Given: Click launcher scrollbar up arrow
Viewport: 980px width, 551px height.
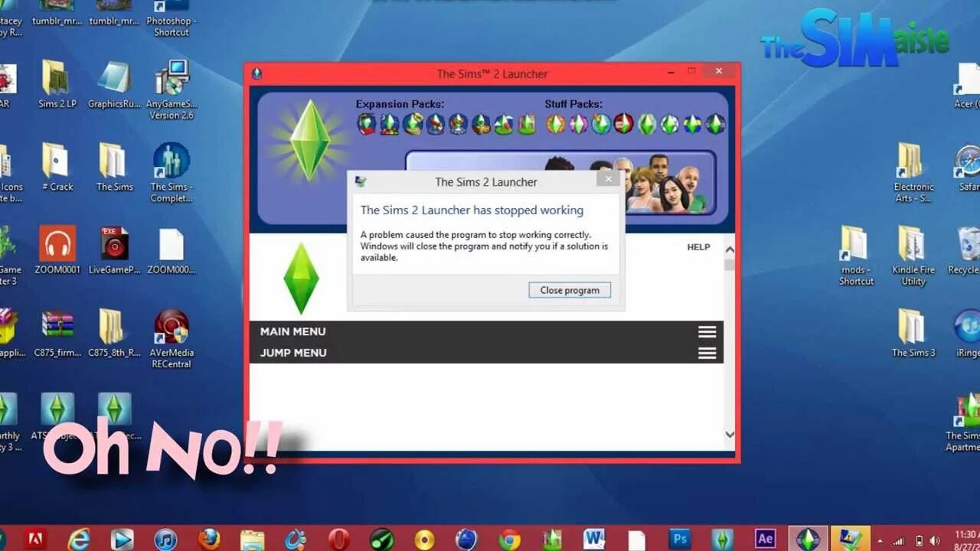Looking at the screenshot, I should [729, 249].
